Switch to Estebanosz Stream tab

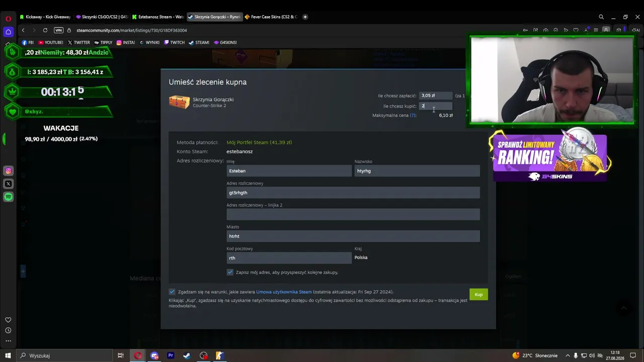click(158, 17)
